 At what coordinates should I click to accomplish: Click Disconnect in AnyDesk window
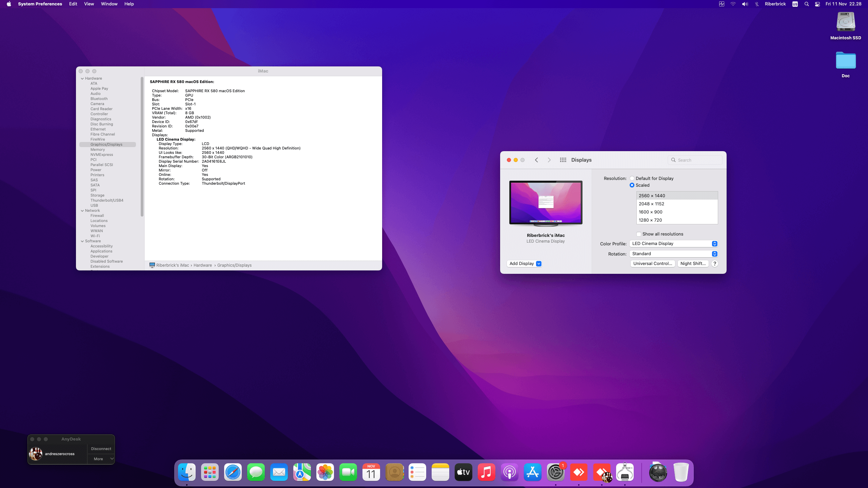pos(101,449)
